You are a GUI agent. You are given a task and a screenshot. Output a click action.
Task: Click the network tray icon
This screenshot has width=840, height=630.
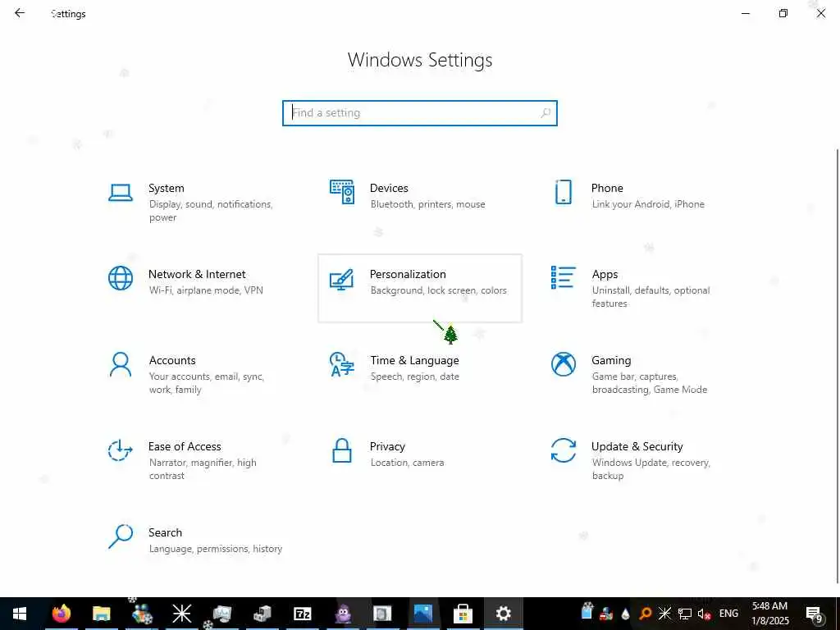coord(685,614)
